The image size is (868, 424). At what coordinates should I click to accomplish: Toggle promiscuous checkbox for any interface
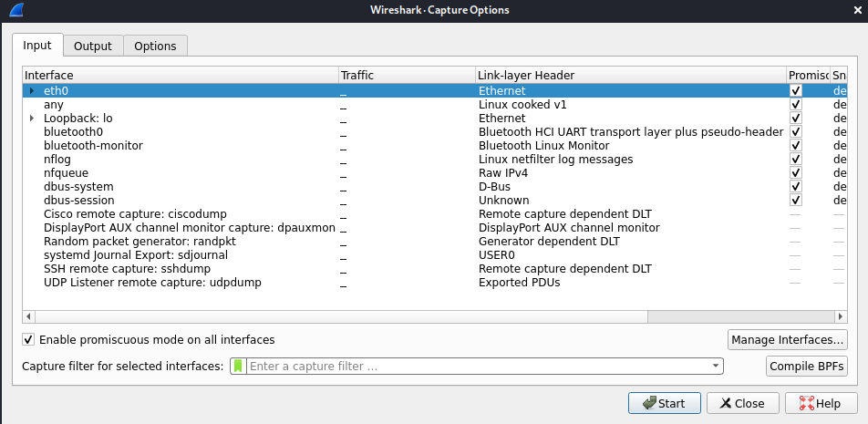[x=795, y=104]
